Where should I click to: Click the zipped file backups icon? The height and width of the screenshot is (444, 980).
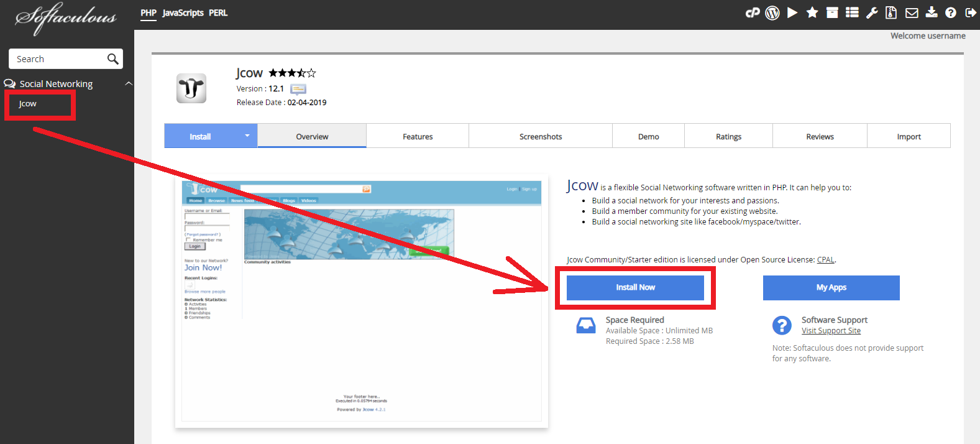tap(891, 12)
